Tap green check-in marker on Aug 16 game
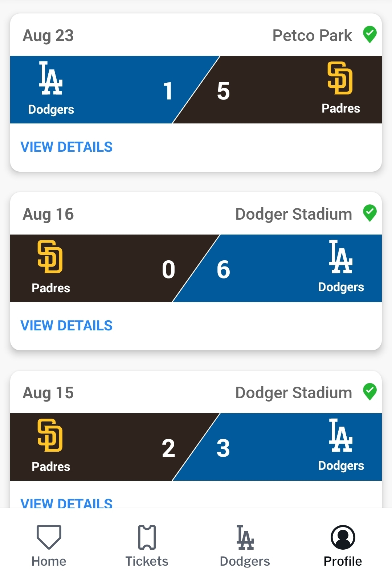This screenshot has height=574, width=392. pyautogui.click(x=370, y=213)
